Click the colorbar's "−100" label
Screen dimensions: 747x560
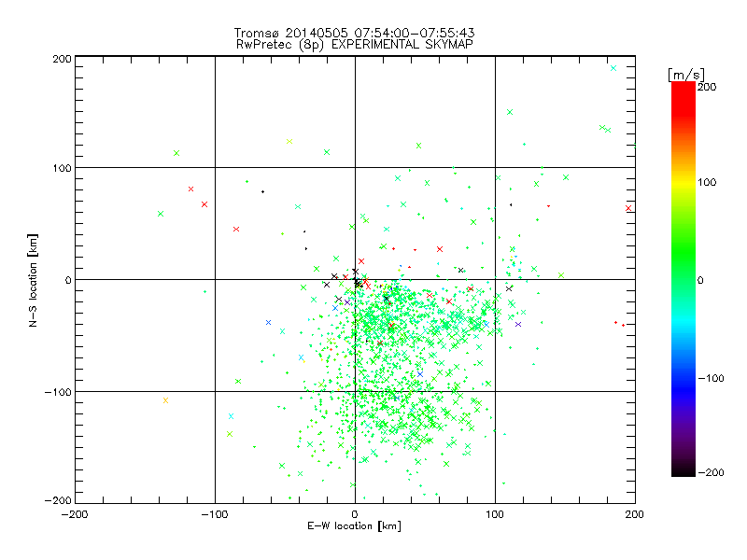[711, 378]
